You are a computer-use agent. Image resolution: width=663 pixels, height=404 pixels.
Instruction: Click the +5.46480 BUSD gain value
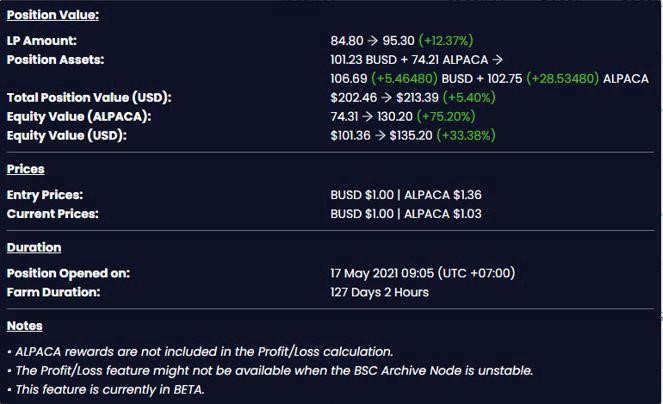point(403,79)
